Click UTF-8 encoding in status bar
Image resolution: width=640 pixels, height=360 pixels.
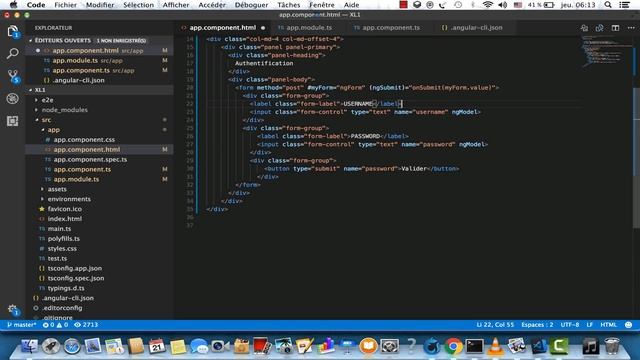click(x=570, y=325)
